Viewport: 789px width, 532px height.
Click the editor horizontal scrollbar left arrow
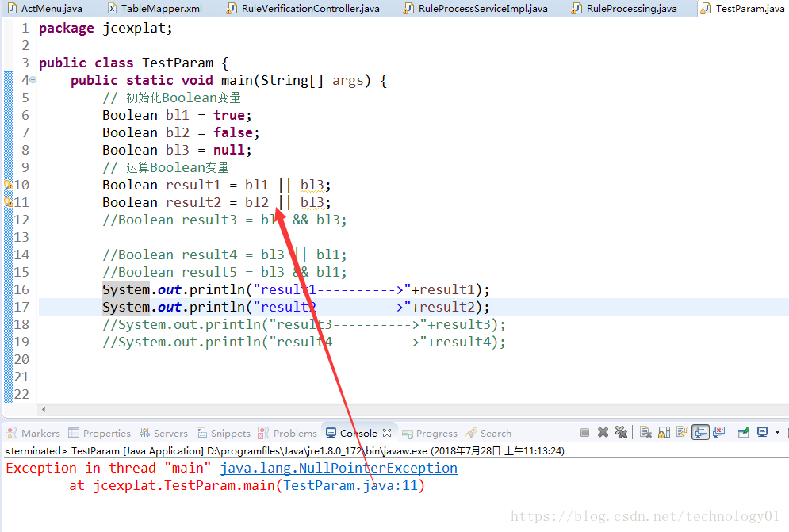pos(44,409)
